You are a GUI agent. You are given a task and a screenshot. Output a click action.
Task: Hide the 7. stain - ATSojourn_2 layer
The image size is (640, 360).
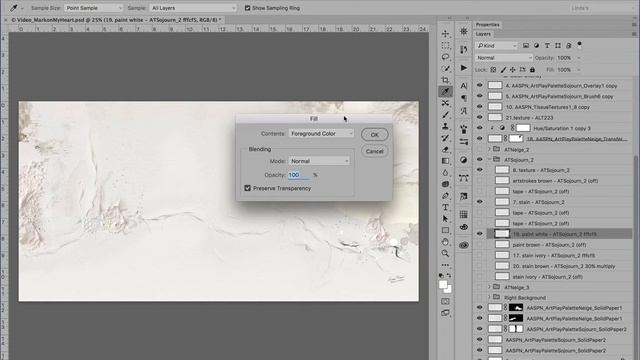pos(480,202)
